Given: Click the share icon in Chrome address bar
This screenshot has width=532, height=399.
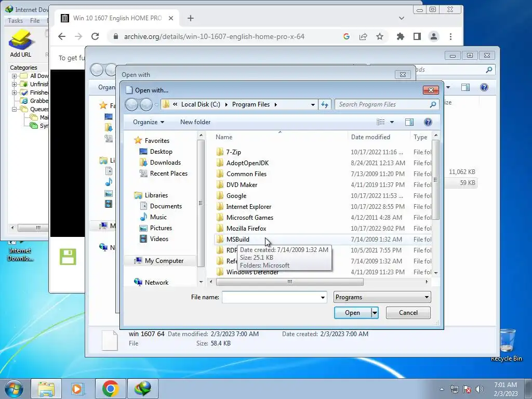Looking at the screenshot, I should (x=363, y=36).
